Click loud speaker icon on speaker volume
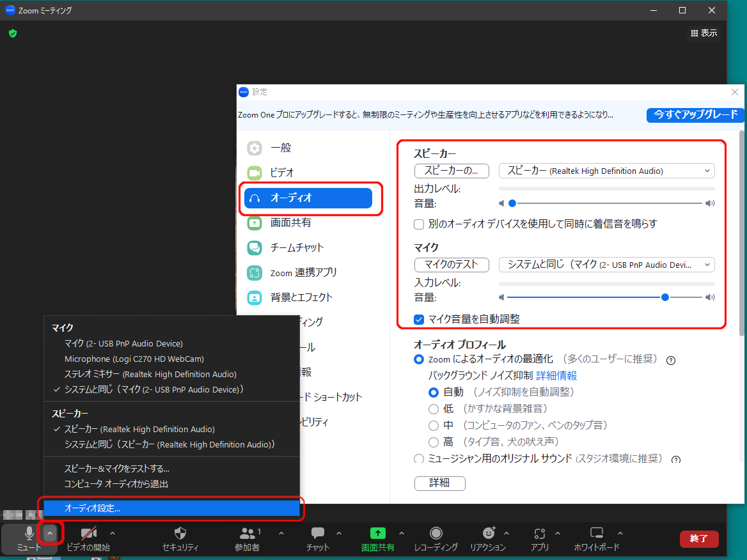This screenshot has height=560, width=747. click(710, 203)
